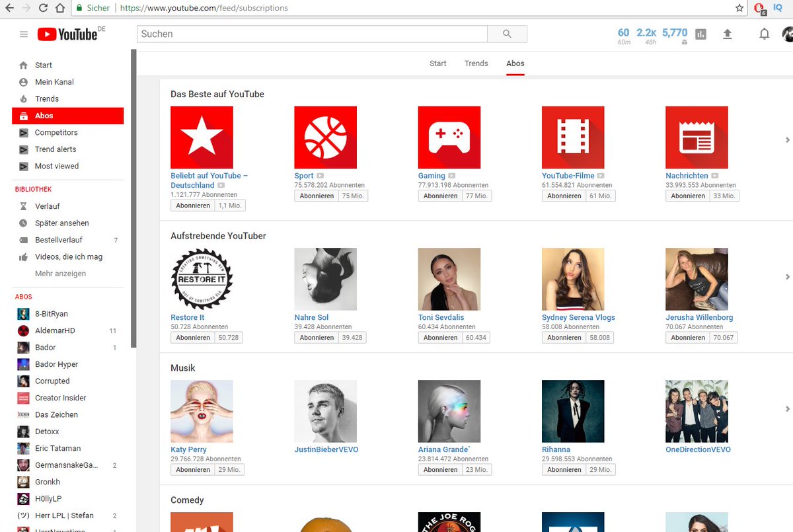Subscribe to Rihanna
The height and width of the screenshot is (532, 793).
pos(564,469)
